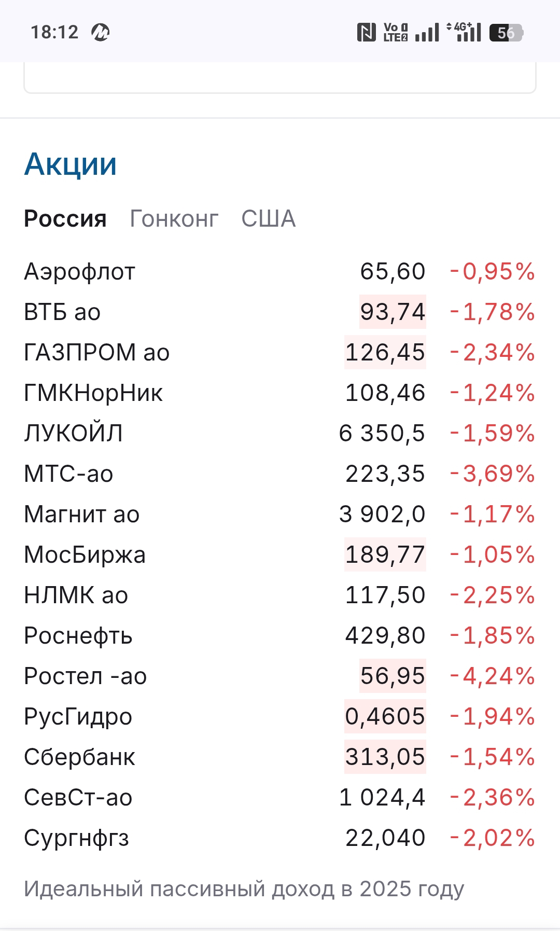Open ВТБ ао stock page

[62, 312]
